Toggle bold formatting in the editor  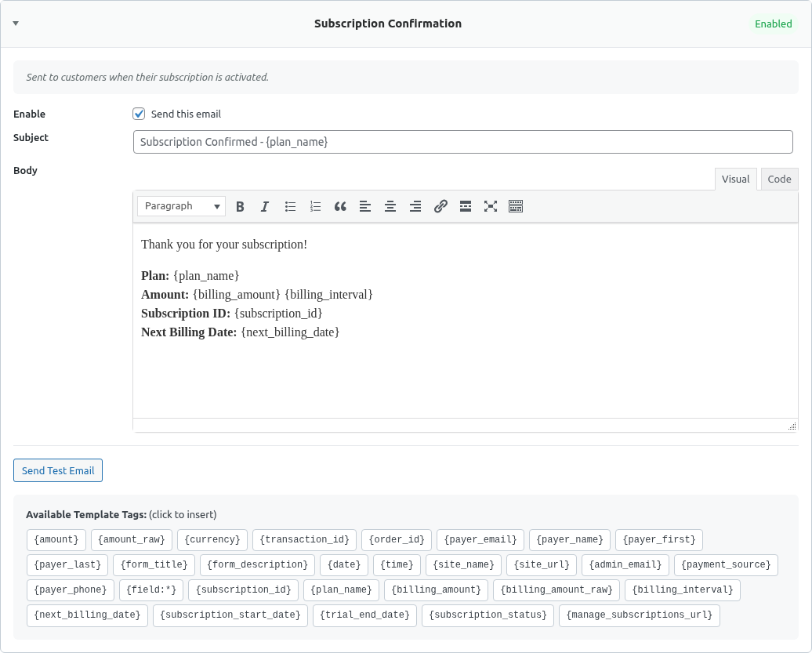[x=240, y=206]
